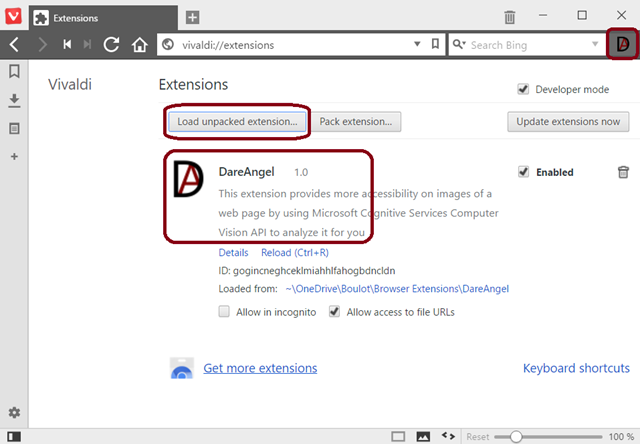640x444 pixels.
Task: Open a new tab with plus button
Action: pyautogui.click(x=192, y=17)
